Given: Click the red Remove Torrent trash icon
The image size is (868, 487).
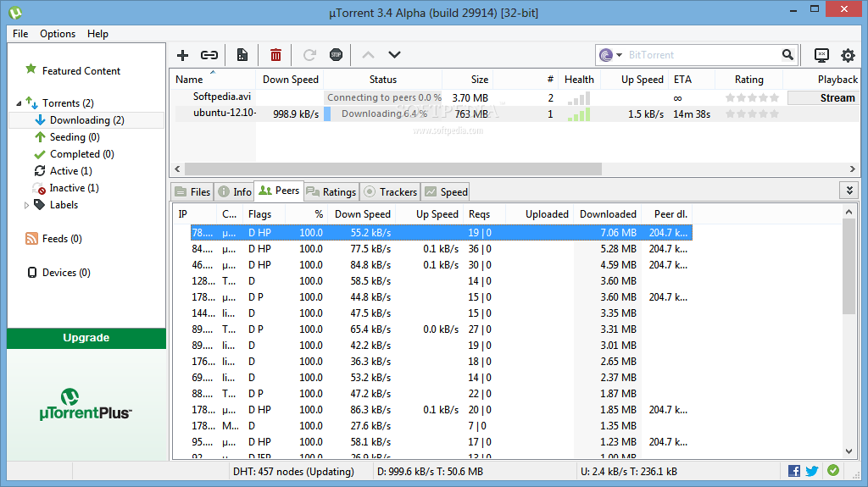Looking at the screenshot, I should [275, 55].
